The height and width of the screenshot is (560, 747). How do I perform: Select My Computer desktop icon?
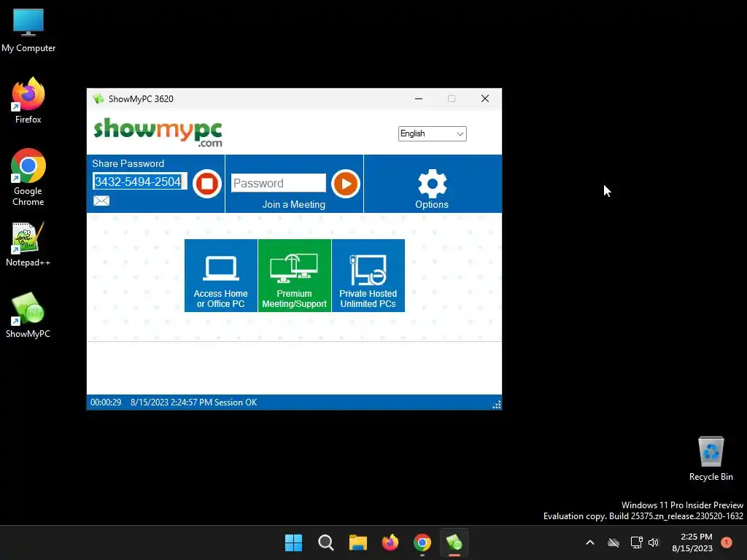pos(28,31)
